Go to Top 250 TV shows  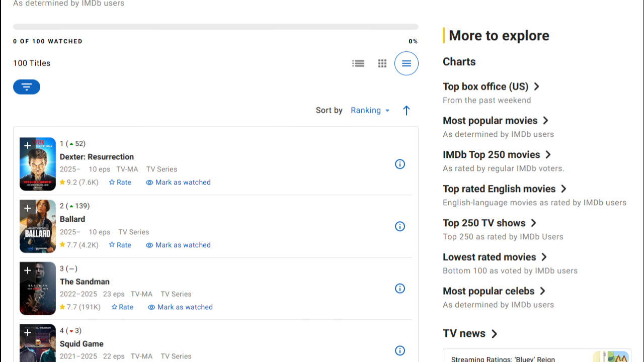[x=490, y=223]
